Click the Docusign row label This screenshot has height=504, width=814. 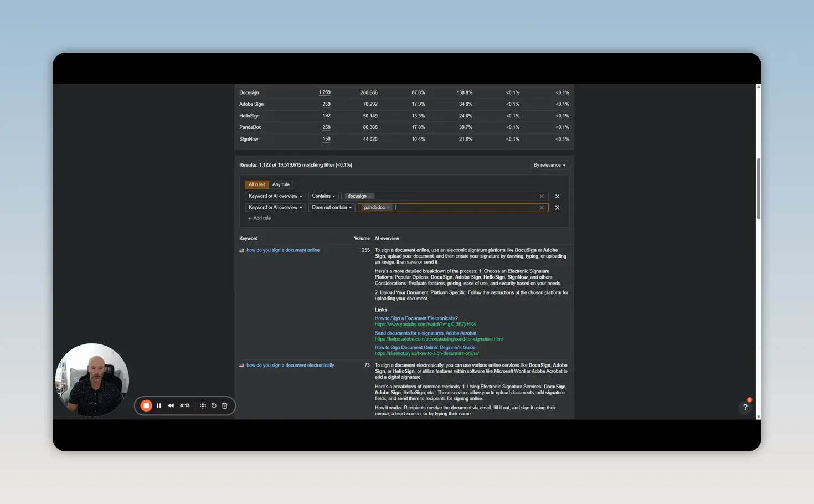tap(249, 92)
